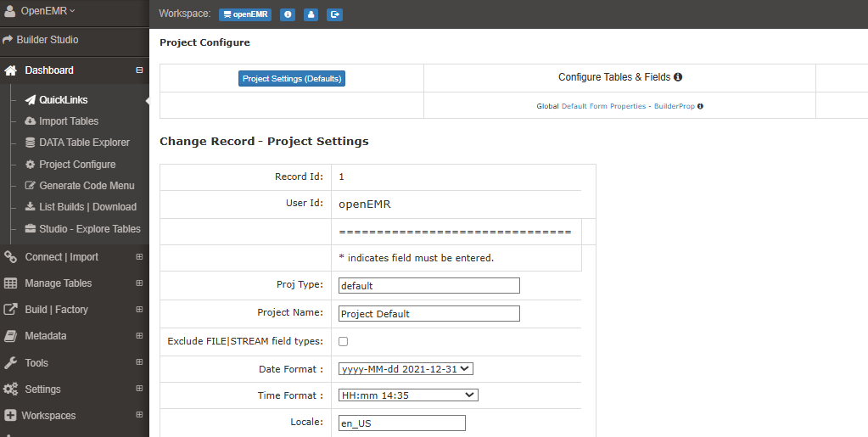Screen dimensions: 868x437
Task: Open the OpenEMR account dropdown
Action: pyautogui.click(x=48, y=10)
